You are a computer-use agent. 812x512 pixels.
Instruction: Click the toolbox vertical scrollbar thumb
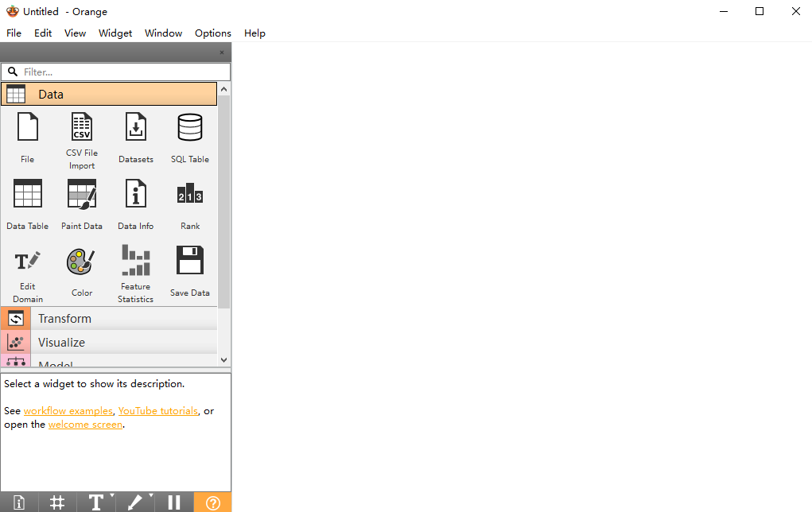point(223,202)
